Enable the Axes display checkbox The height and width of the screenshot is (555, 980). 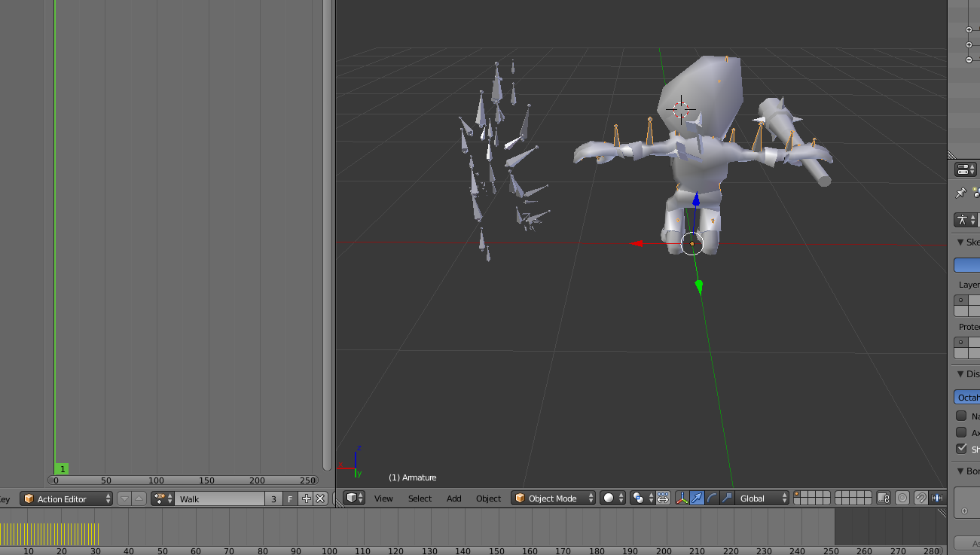pos(961,432)
